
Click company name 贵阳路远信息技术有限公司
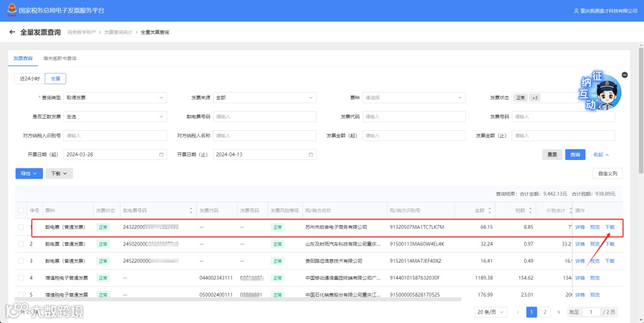[334, 261]
